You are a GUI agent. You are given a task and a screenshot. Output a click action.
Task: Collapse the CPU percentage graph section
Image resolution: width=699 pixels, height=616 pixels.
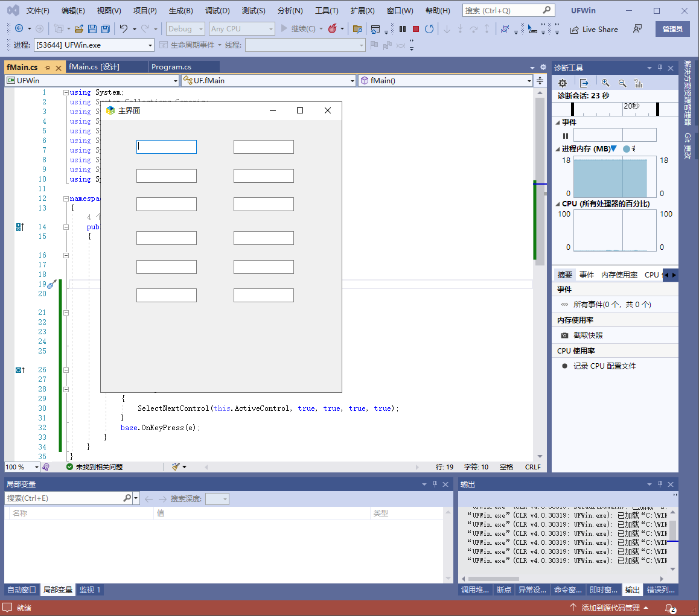tap(558, 204)
